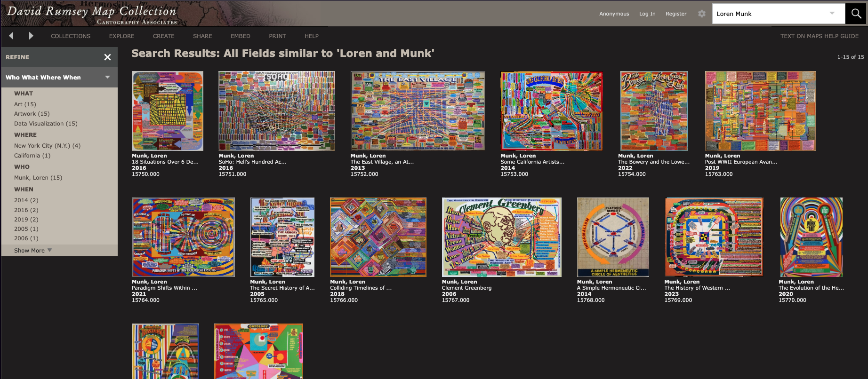Filter by year 2016 (2)

pyautogui.click(x=26, y=210)
